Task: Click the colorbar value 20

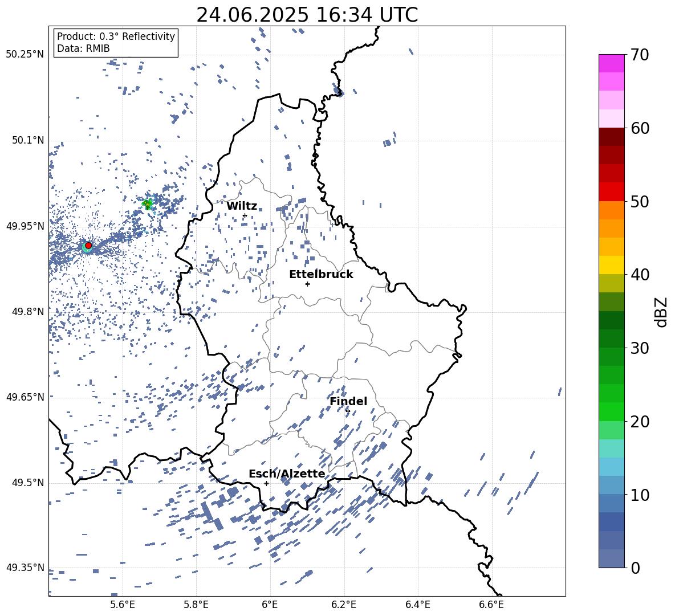Action: 640,421
